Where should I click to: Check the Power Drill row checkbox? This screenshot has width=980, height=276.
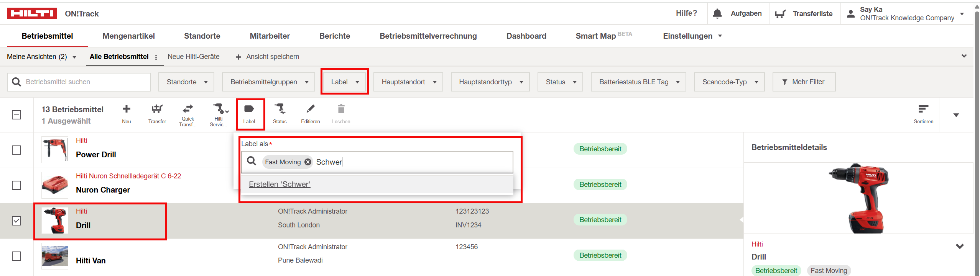pyautogui.click(x=16, y=150)
